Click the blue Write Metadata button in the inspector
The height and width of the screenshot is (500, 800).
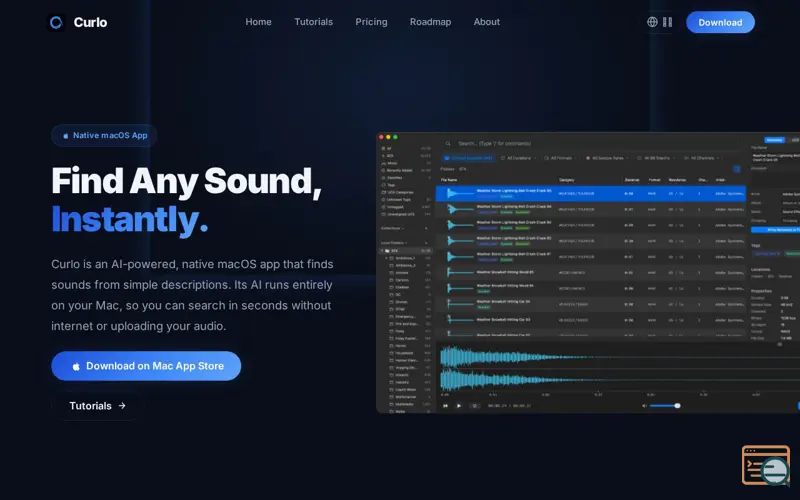pos(776,230)
